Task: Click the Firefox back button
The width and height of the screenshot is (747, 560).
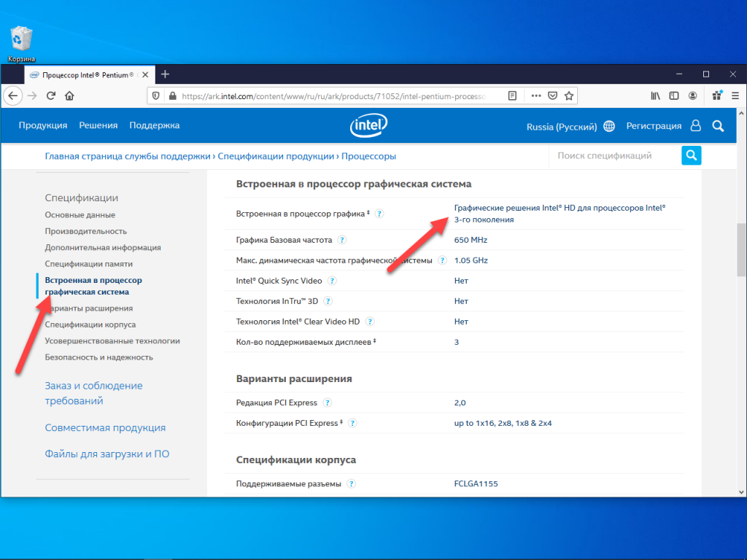Action: [x=12, y=96]
